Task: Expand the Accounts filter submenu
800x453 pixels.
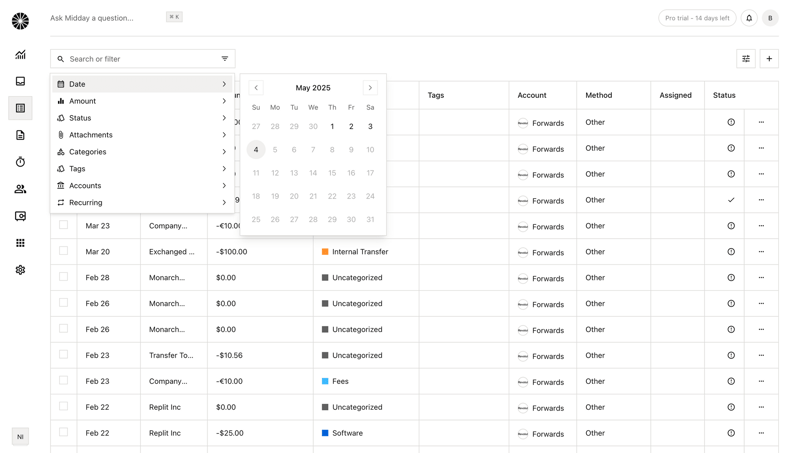Action: [x=142, y=186]
